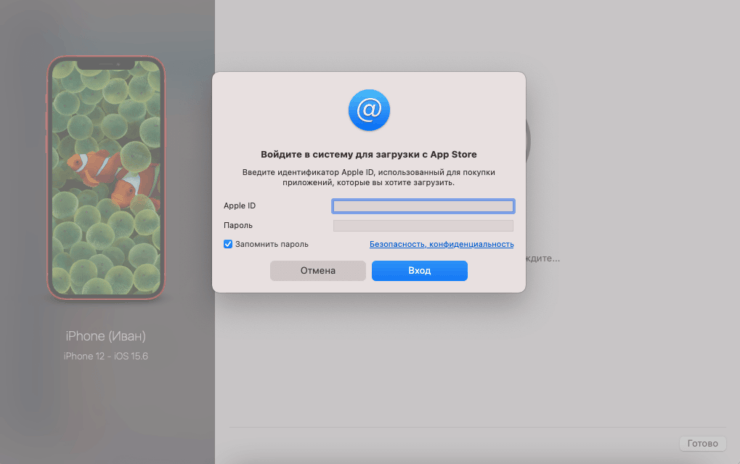Click the notch on the iPhone image
The width and height of the screenshot is (740, 464).
[x=106, y=64]
